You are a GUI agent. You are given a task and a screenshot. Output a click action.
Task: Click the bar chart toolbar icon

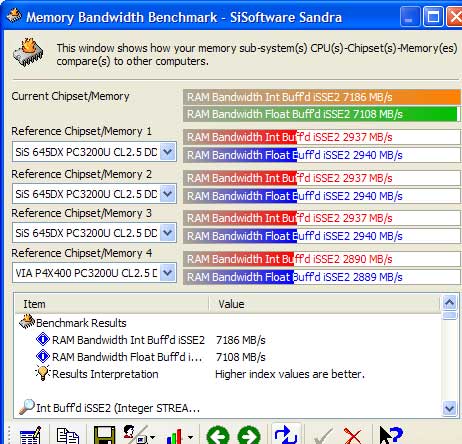click(176, 436)
